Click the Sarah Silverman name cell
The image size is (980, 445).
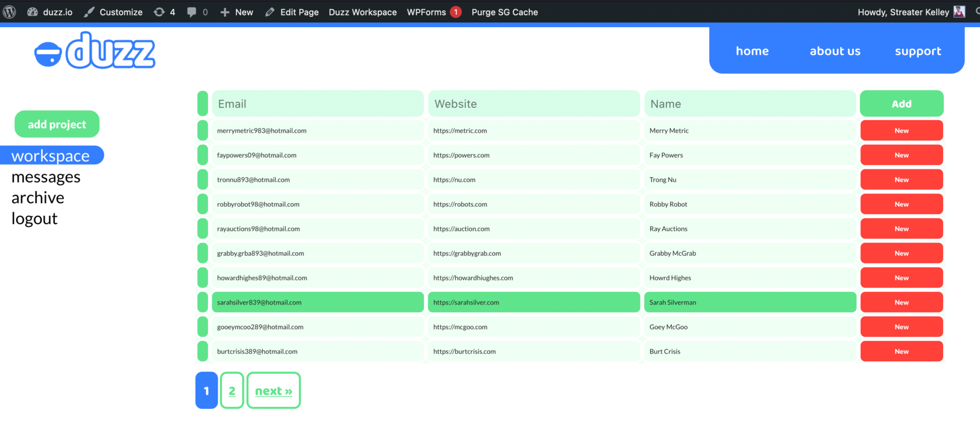click(750, 302)
